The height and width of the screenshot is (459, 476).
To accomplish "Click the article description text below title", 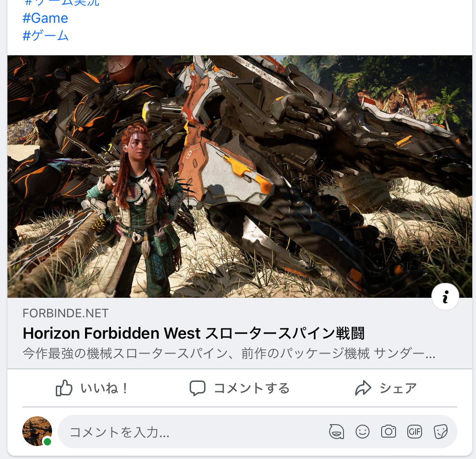I will pos(229,354).
